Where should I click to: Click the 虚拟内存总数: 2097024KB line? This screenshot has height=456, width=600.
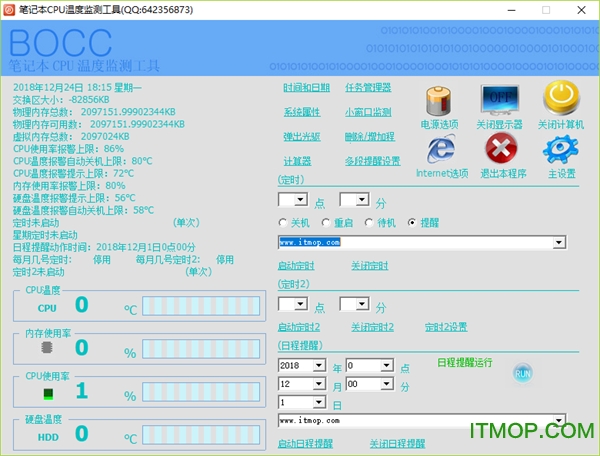(71, 137)
